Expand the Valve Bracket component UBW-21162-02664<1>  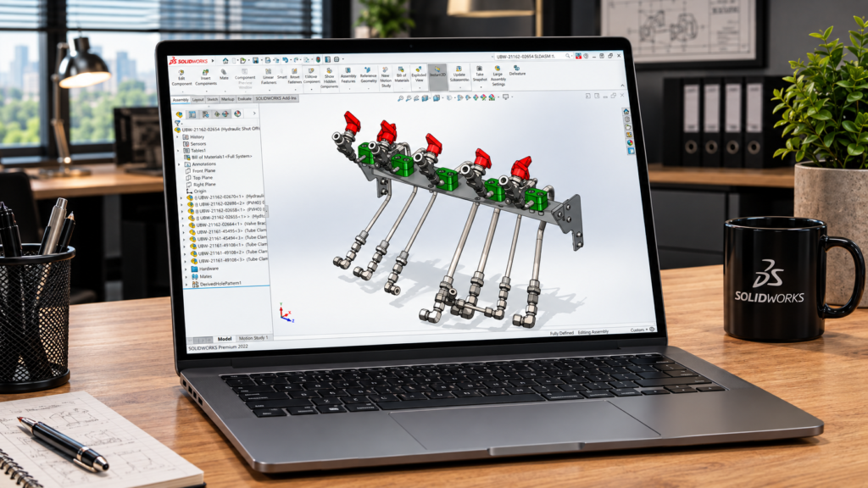(183, 225)
